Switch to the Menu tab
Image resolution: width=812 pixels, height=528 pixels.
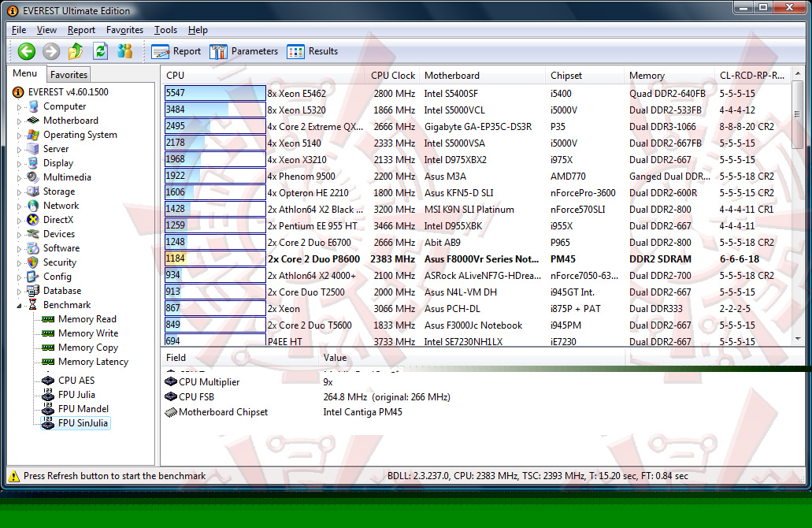pos(25,73)
